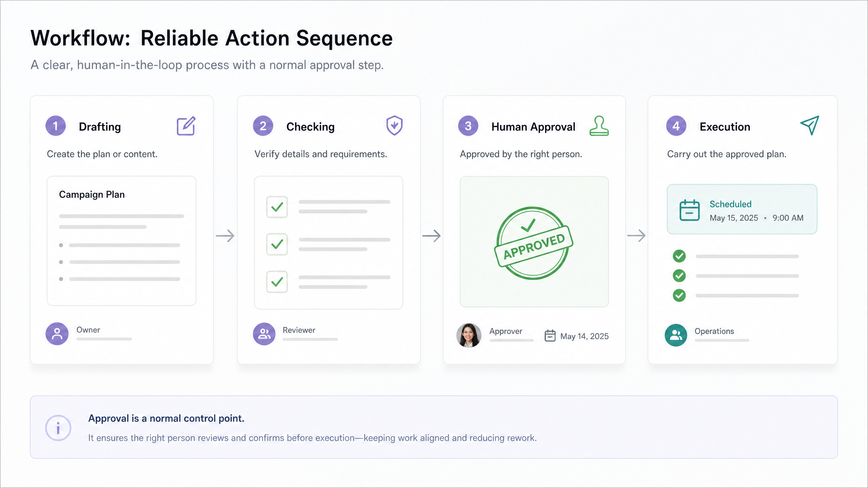
Task: Click the Operations team avatar icon
Action: (676, 335)
